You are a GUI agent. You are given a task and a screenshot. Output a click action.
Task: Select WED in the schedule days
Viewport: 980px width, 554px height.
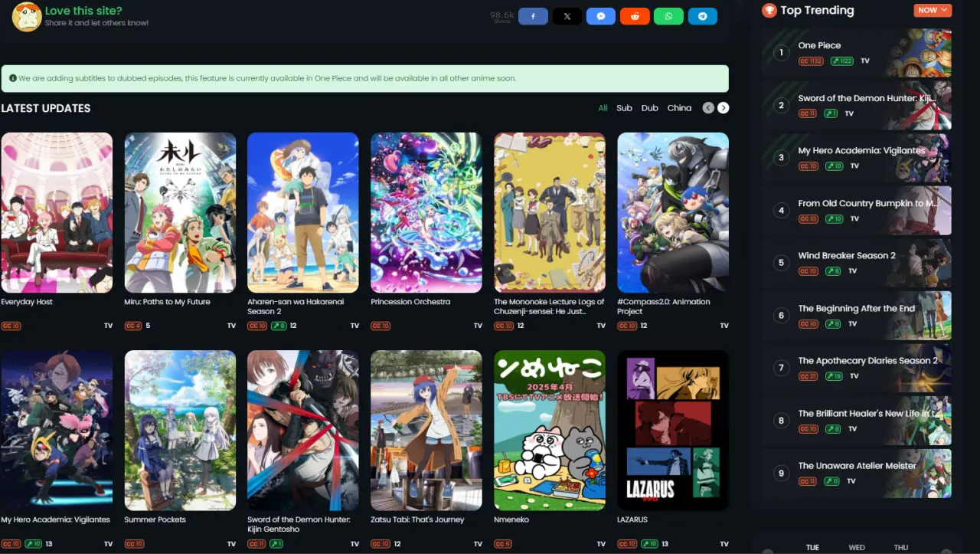click(x=857, y=548)
